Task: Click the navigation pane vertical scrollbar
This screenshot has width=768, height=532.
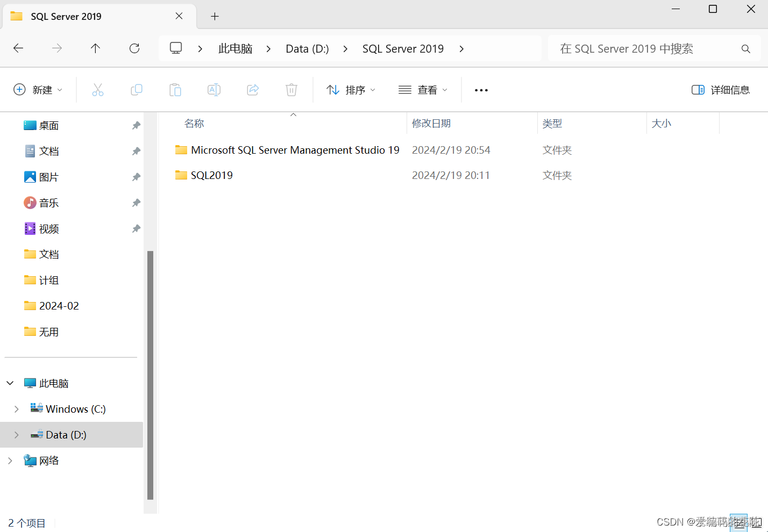Action: pos(151,375)
